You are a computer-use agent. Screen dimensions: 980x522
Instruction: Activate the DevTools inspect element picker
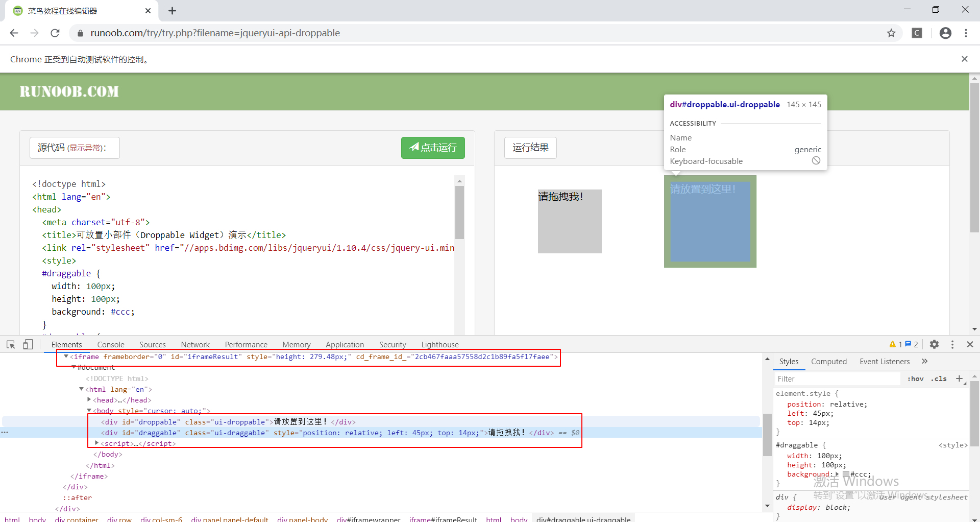[x=11, y=345]
